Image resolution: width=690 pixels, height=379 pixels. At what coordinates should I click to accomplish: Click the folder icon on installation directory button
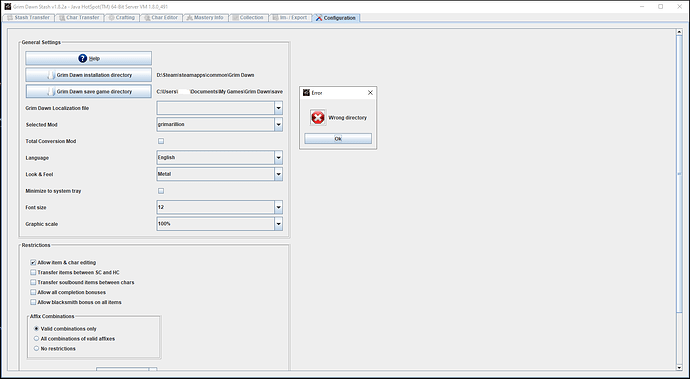(51, 75)
